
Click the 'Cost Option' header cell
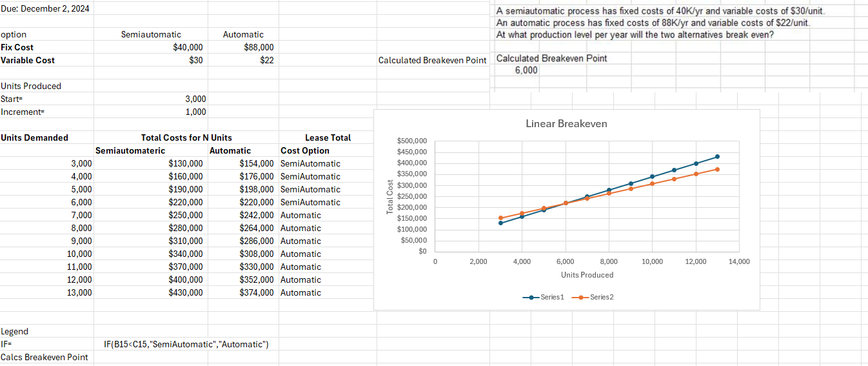pos(304,150)
